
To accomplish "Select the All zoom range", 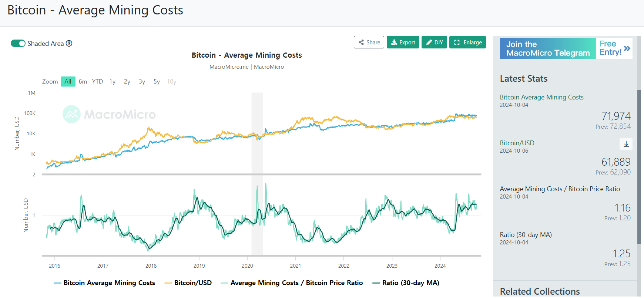I will click(x=68, y=81).
